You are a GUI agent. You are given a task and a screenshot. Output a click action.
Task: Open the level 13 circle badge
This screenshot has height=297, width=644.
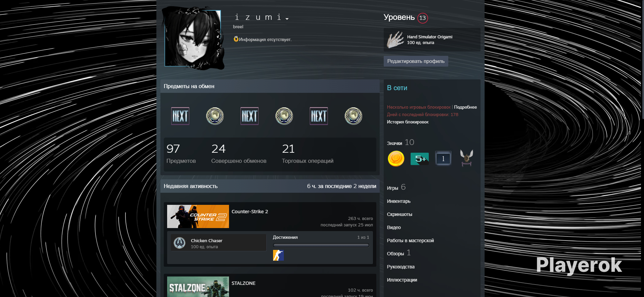tap(423, 18)
